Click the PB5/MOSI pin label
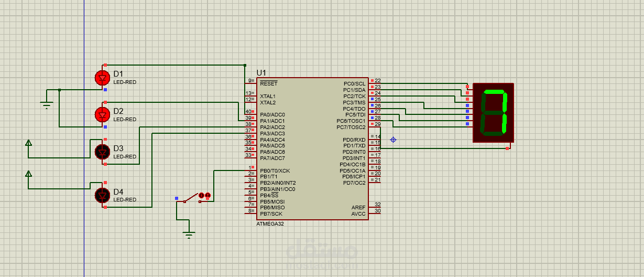 (x=272, y=201)
